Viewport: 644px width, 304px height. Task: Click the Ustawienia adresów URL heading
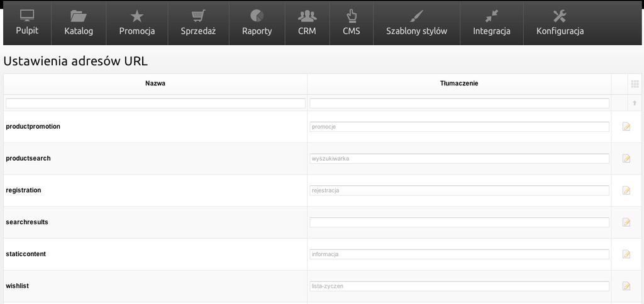pos(75,61)
